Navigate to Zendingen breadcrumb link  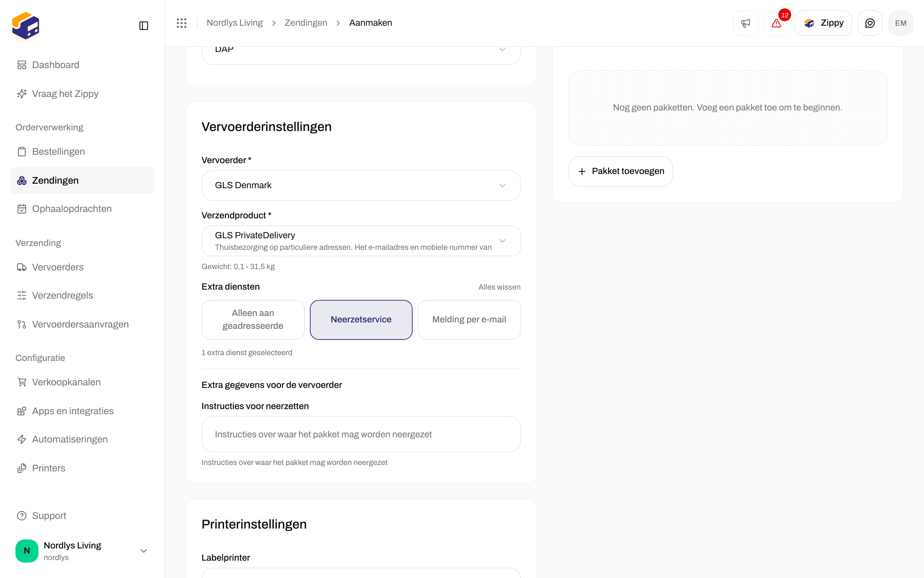(x=306, y=23)
